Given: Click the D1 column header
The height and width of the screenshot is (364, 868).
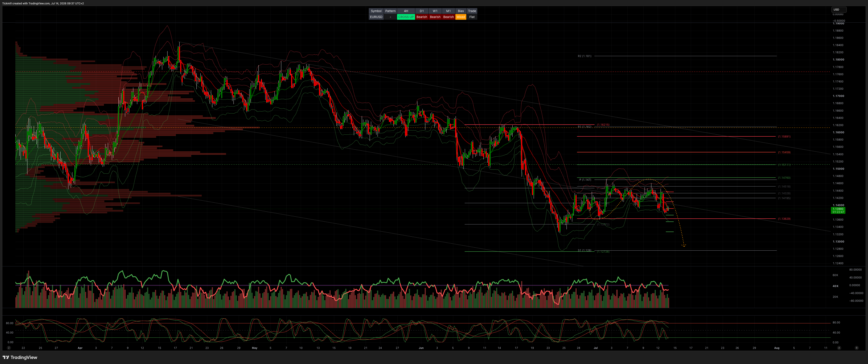Looking at the screenshot, I should (x=422, y=11).
